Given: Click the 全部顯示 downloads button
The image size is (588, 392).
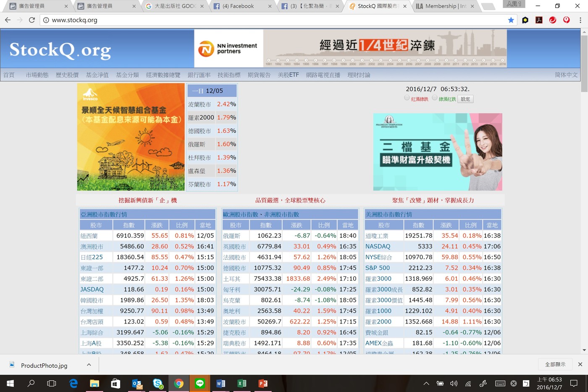Looking at the screenshot, I should click(x=555, y=364).
